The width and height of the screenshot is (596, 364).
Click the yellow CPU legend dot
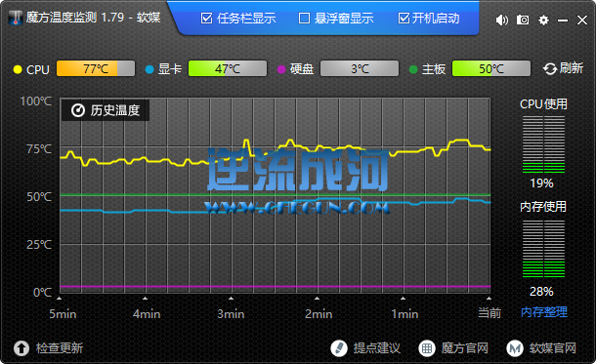click(x=18, y=69)
